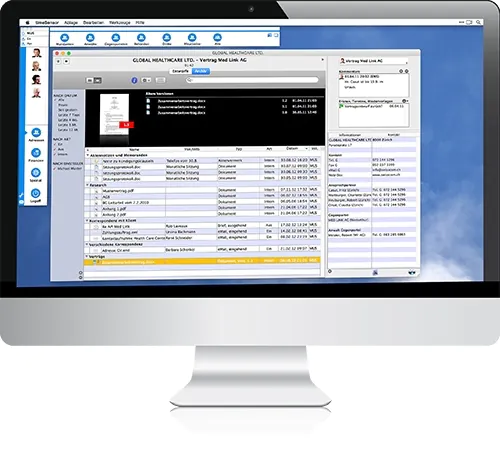This screenshot has height=473, width=500.
Task: Collapse the Research group triangle
Action: [x=88, y=185]
